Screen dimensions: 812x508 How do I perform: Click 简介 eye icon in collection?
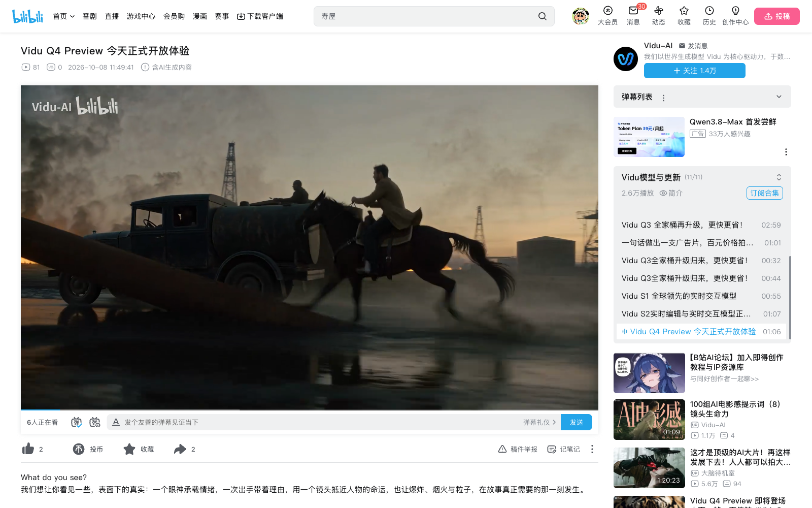663,193
